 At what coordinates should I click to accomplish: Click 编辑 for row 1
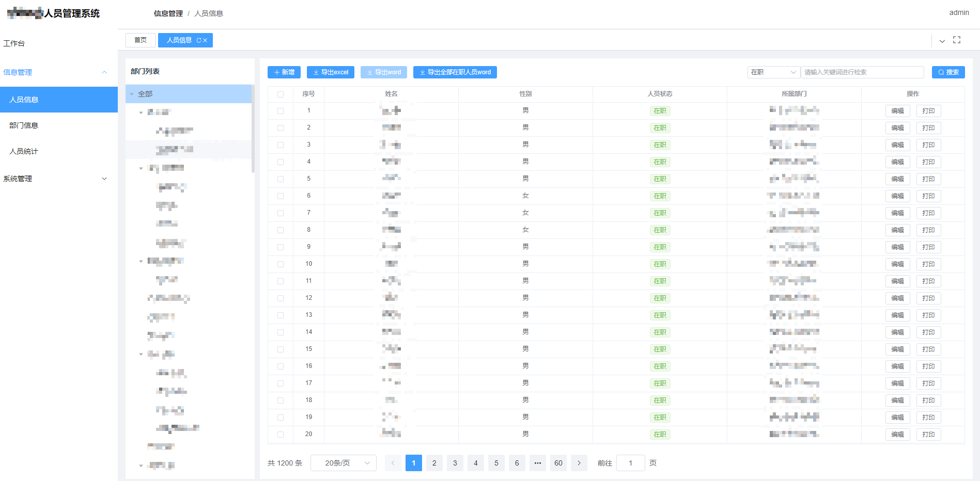point(898,111)
